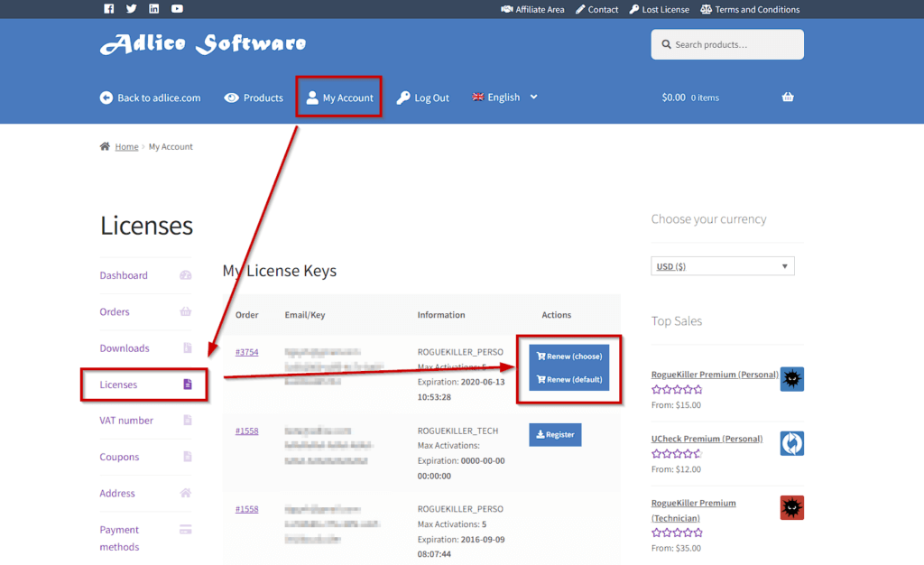Click the RogueKiller Premium Personal product thumbnail
This screenshot has width=924, height=565.
791,379
